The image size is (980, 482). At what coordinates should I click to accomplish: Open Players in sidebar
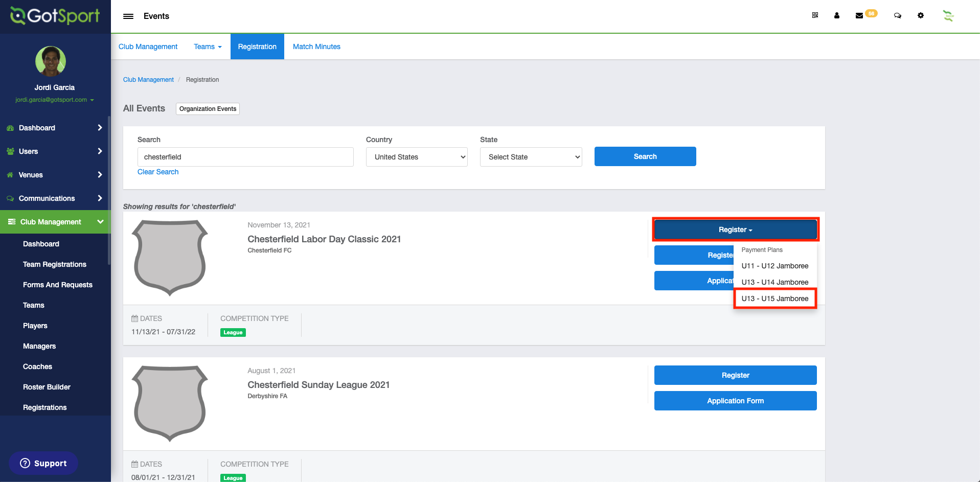35,326
